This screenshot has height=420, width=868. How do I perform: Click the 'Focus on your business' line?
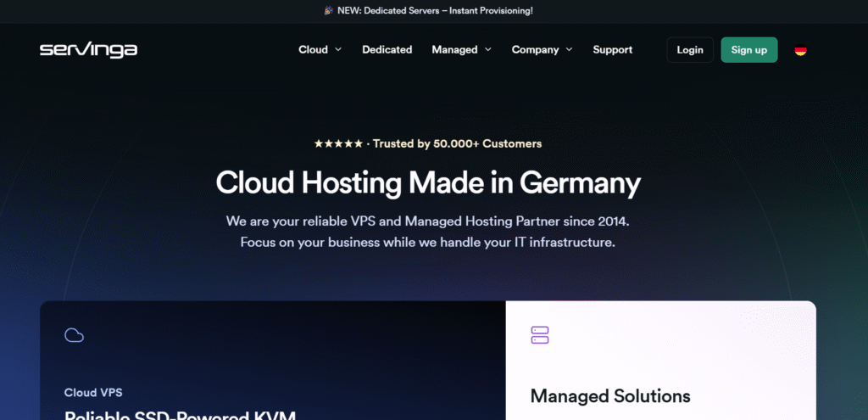(x=428, y=243)
